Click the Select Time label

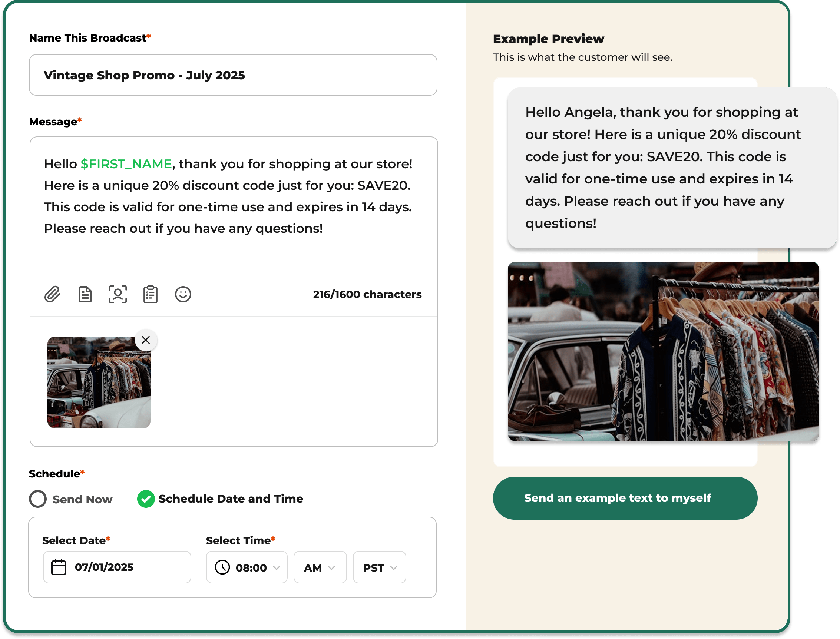(x=241, y=540)
